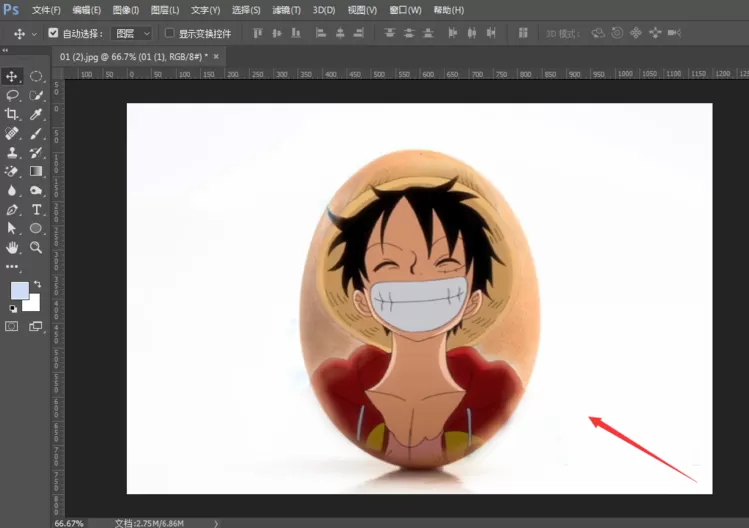Open the Move tool preset picker arrow
This screenshot has height=528, width=749.
34,34
